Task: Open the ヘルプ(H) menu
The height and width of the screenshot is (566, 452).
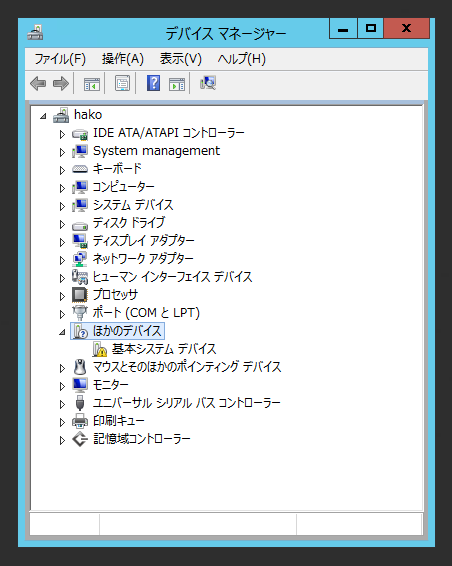Action: click(x=242, y=58)
